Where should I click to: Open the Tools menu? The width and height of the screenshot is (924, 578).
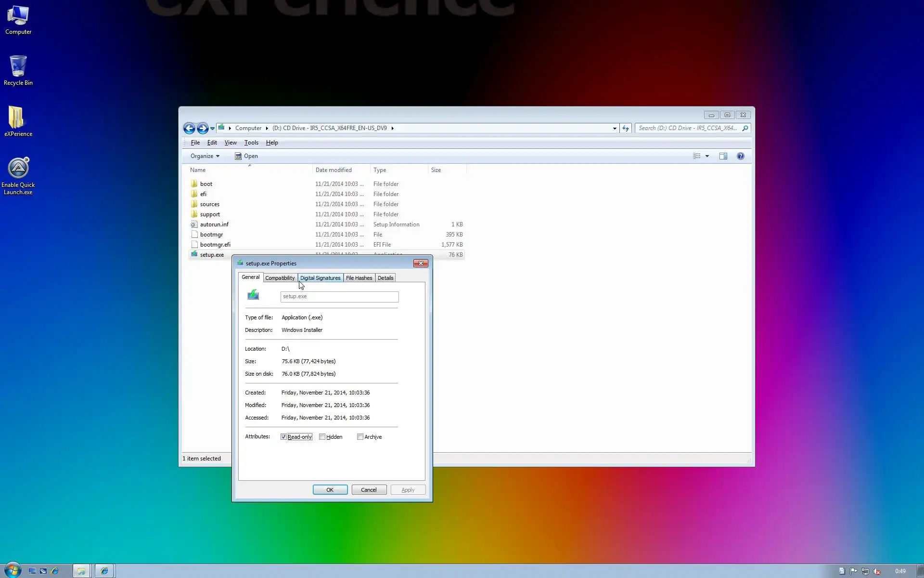click(x=251, y=143)
